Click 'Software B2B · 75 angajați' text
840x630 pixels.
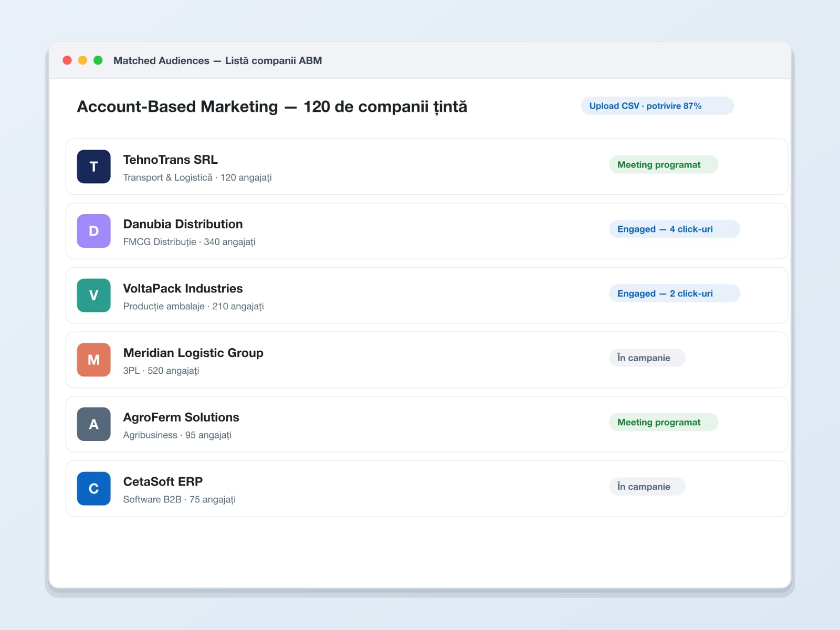[x=179, y=499]
